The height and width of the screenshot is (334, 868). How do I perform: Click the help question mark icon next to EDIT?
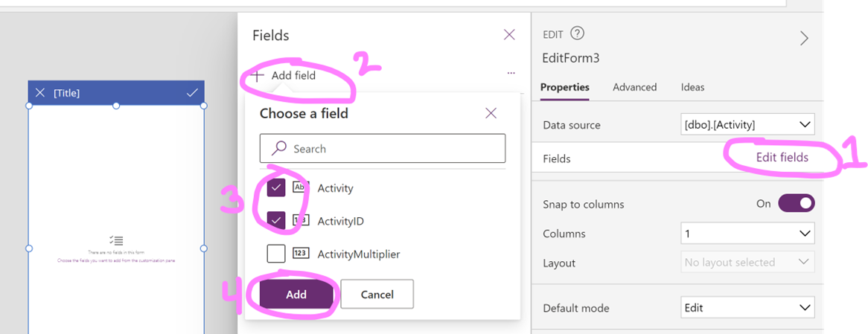578,33
